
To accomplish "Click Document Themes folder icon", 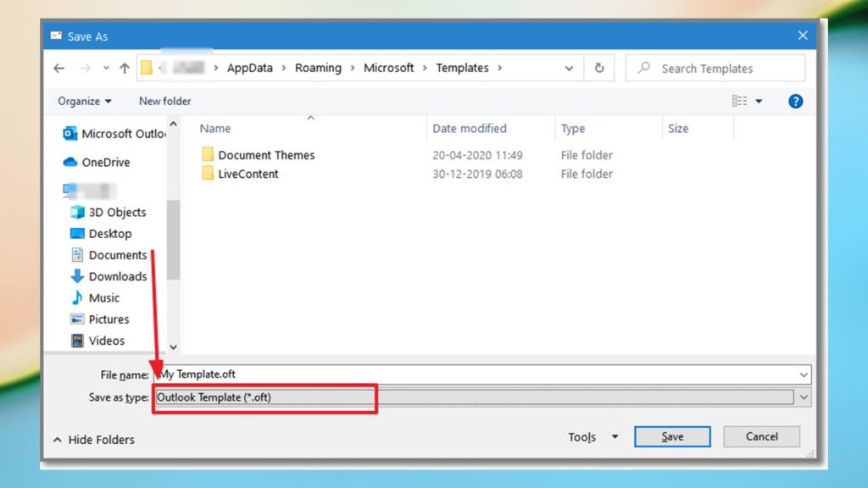I will click(x=208, y=154).
